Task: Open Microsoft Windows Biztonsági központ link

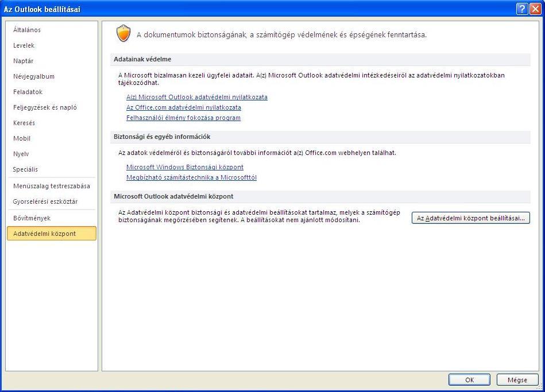Action: 184,167
